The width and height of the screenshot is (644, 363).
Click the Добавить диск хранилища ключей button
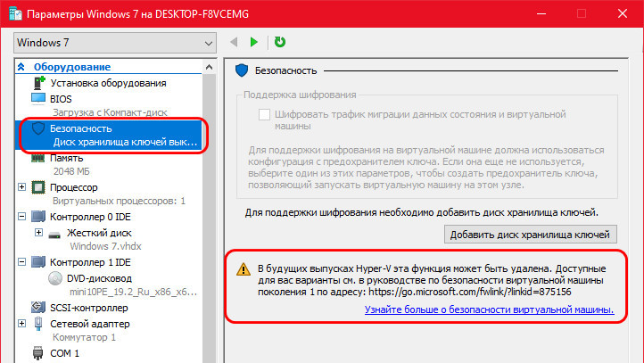pyautogui.click(x=530, y=235)
